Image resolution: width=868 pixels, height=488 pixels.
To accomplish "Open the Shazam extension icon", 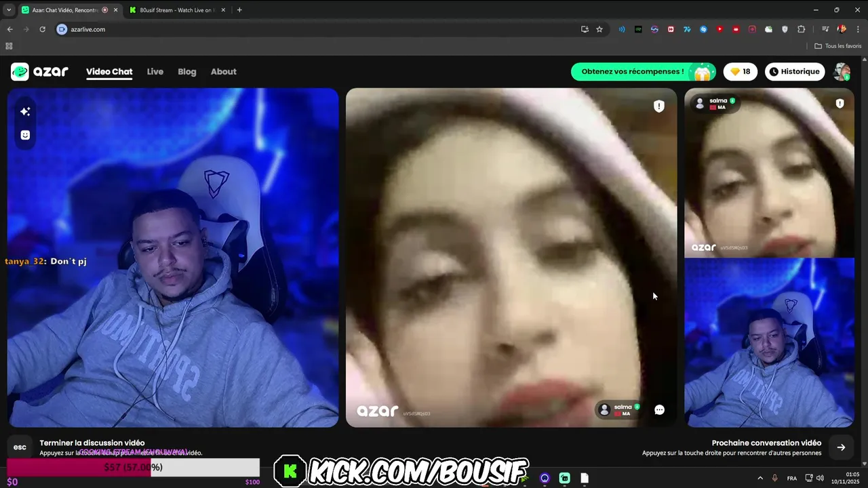I will pos(703,29).
